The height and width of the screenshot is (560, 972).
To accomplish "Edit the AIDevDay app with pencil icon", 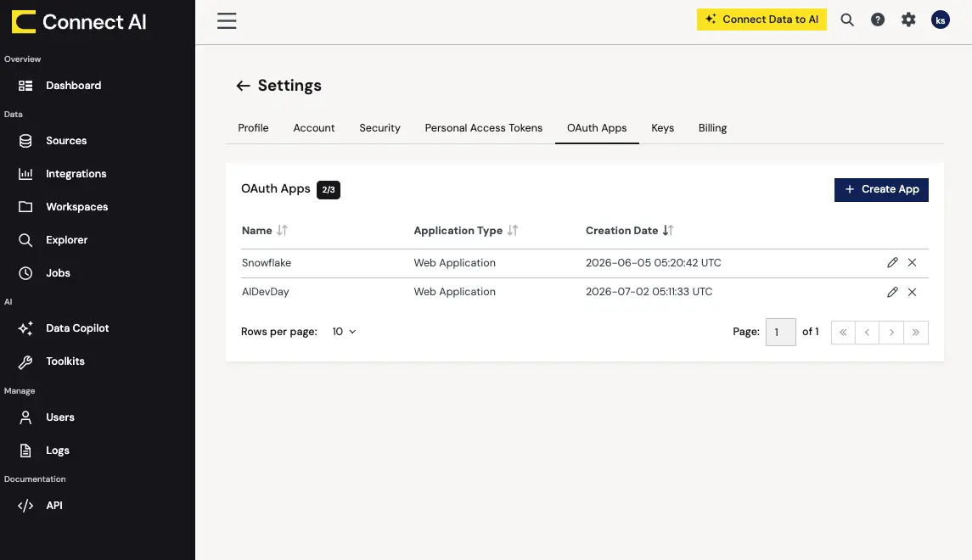I will point(893,292).
